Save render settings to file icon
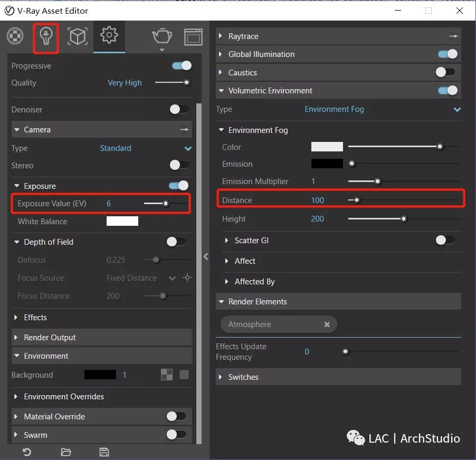The height and width of the screenshot is (460, 476). pos(104,452)
